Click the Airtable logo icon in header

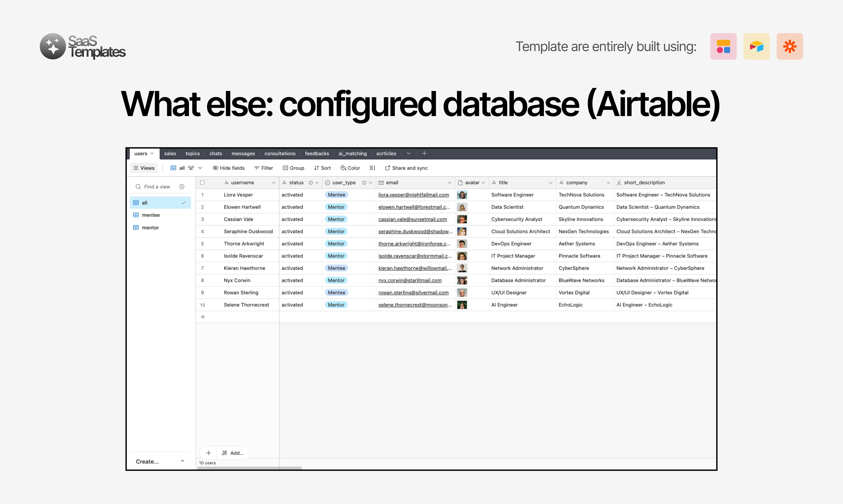757,47
